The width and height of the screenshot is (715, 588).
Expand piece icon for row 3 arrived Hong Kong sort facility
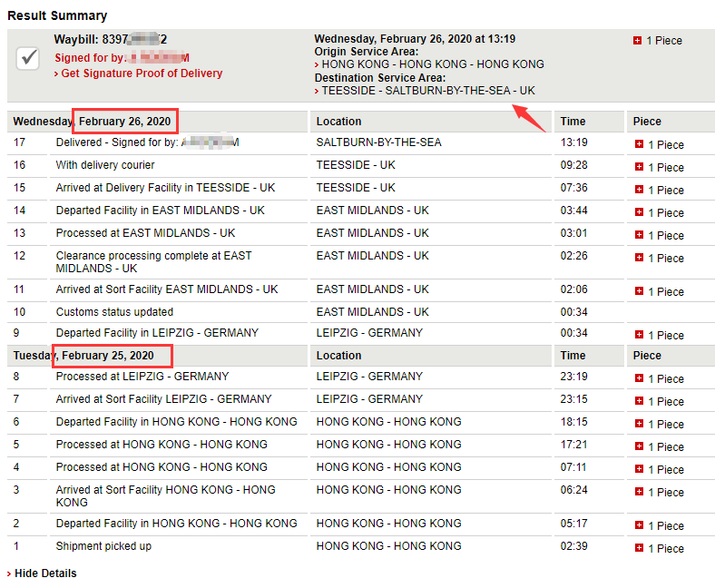point(639,492)
